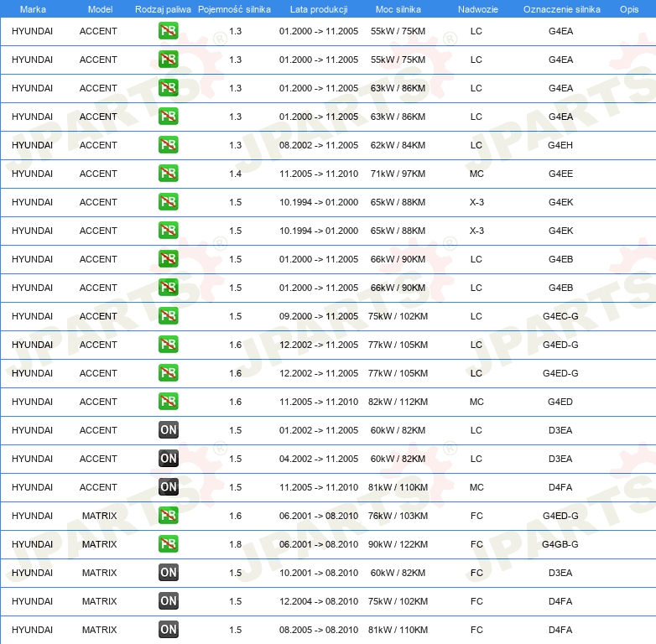Screen dimensions: 656x644
Task: Click the date range 01.2002 -> 11.2005
Action: (319, 430)
